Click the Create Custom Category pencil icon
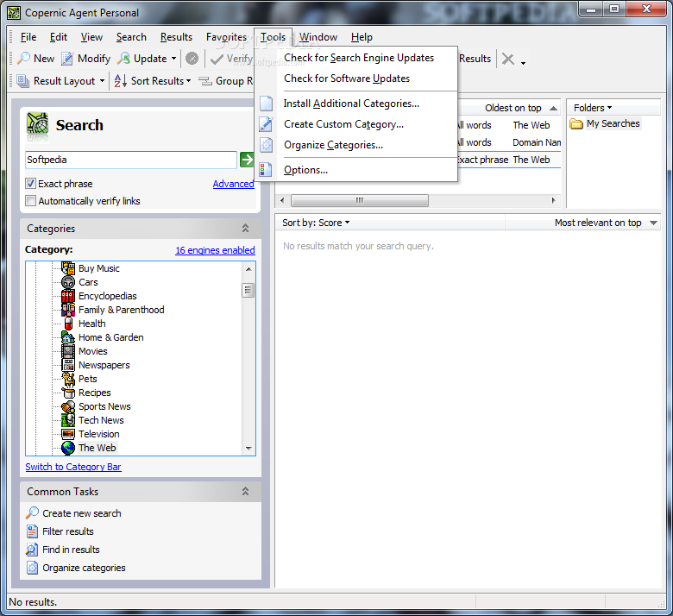Viewport: 673px width, 616px height. tap(266, 124)
